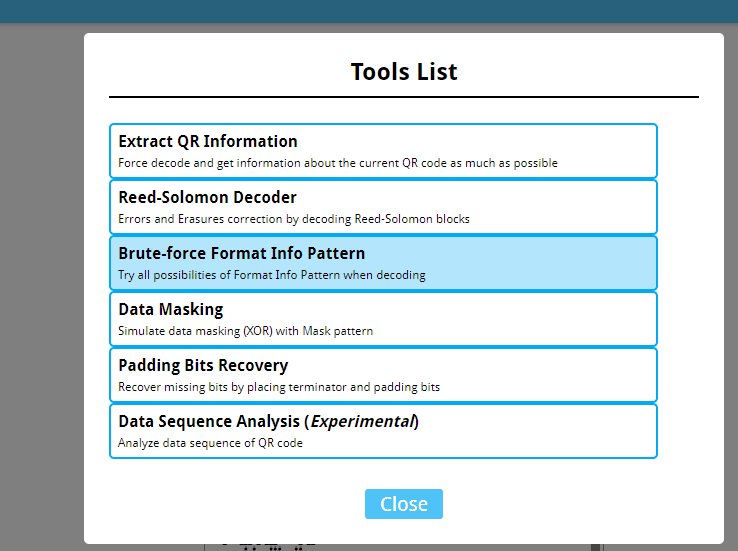738x551 pixels.
Task: Launch Data Sequence Analysis (Experimental)
Action: click(x=383, y=431)
